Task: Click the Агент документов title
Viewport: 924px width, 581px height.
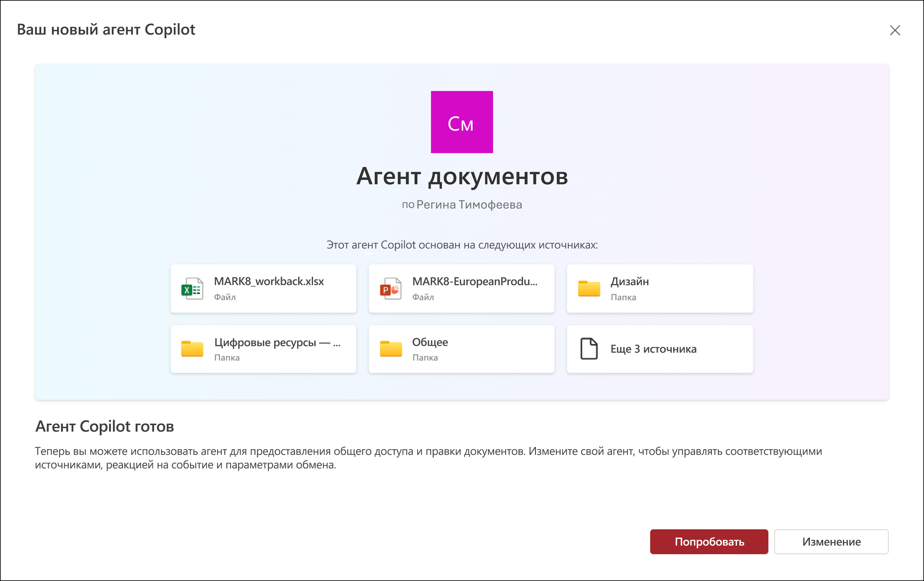Action: (x=462, y=177)
